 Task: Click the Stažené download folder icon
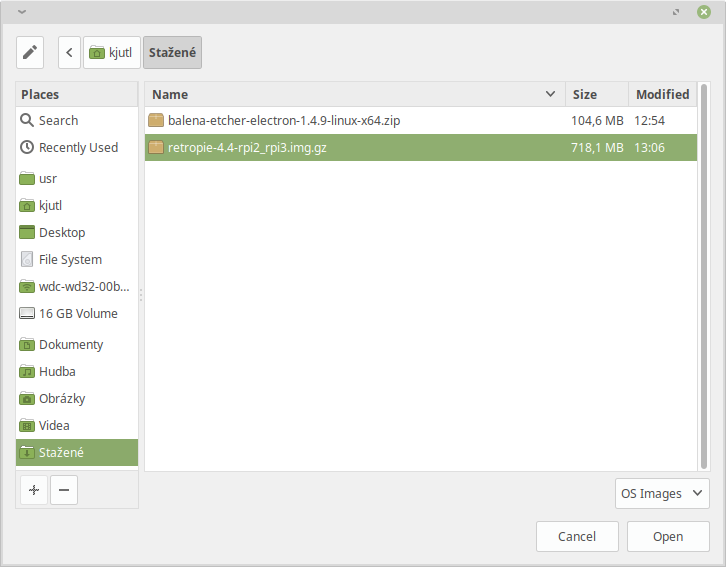[x=27, y=452]
